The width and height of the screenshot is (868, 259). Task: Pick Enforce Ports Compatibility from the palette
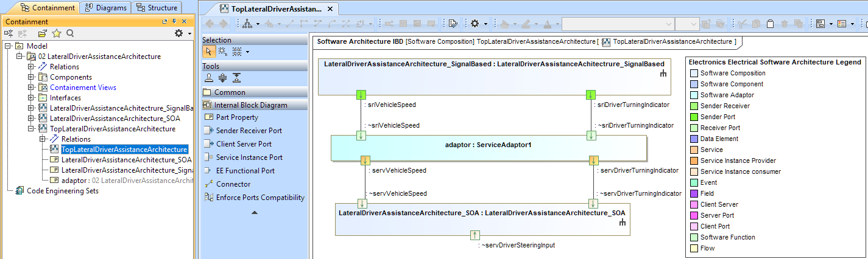[x=260, y=198]
